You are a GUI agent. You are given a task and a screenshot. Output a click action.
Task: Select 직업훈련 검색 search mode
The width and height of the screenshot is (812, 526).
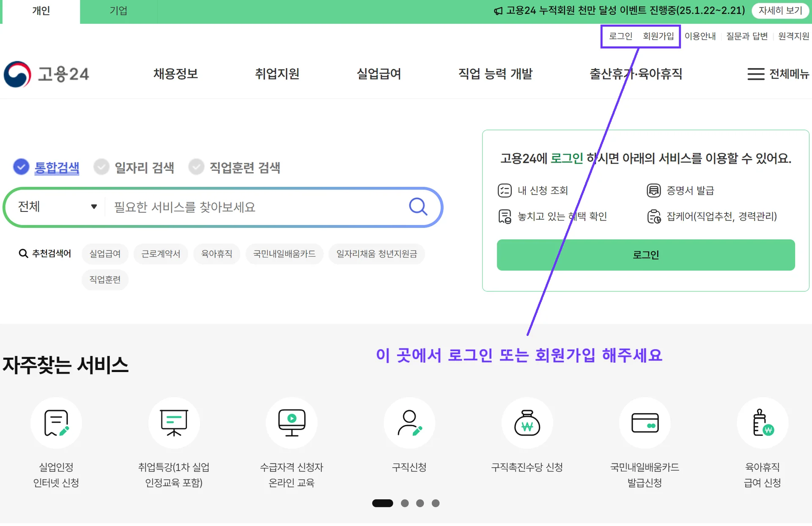click(x=196, y=167)
